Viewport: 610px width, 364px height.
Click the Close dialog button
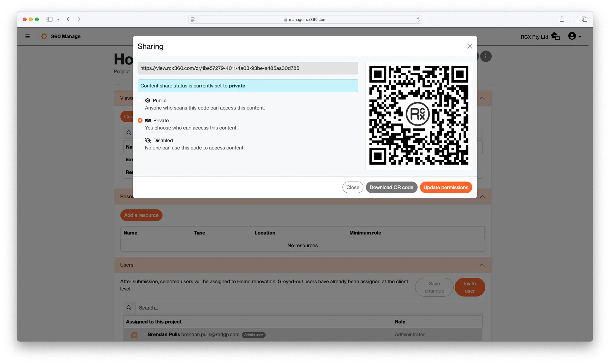point(470,46)
